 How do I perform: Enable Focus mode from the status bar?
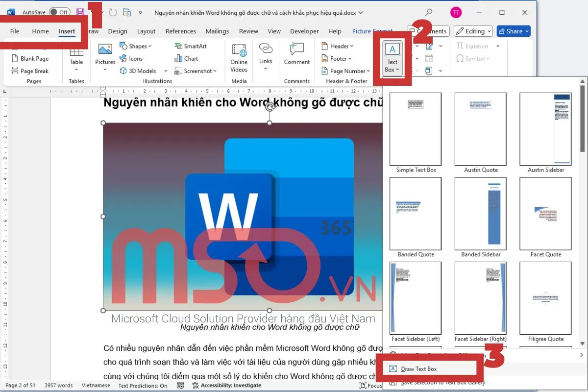pos(371,386)
